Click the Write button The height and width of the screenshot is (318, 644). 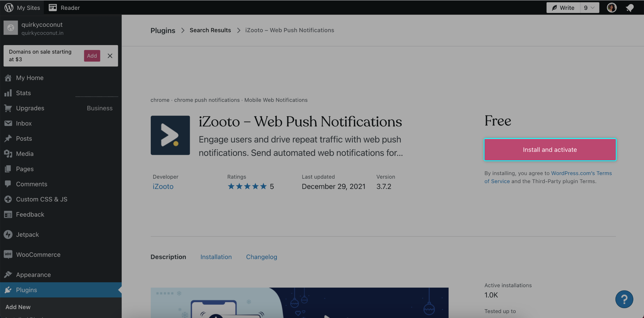click(x=563, y=8)
